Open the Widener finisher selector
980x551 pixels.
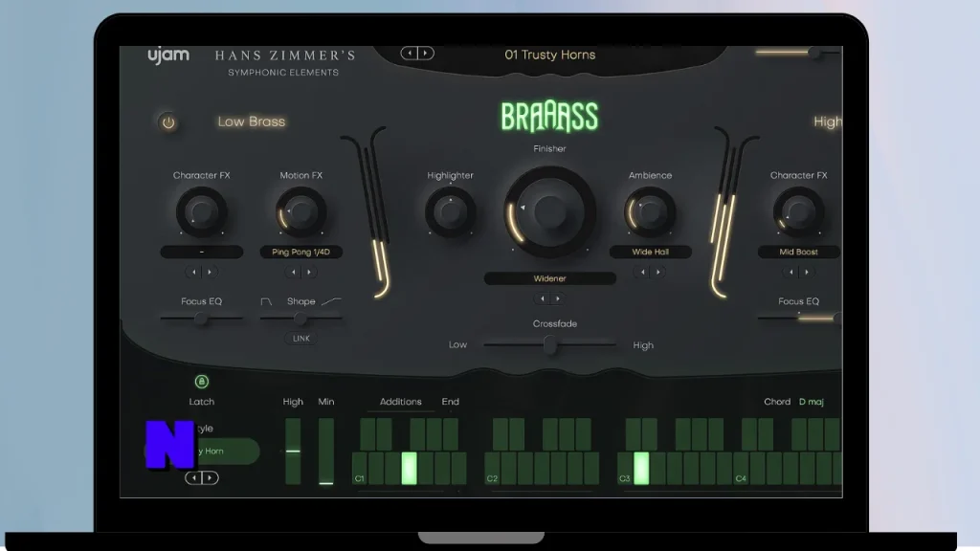pyautogui.click(x=549, y=278)
